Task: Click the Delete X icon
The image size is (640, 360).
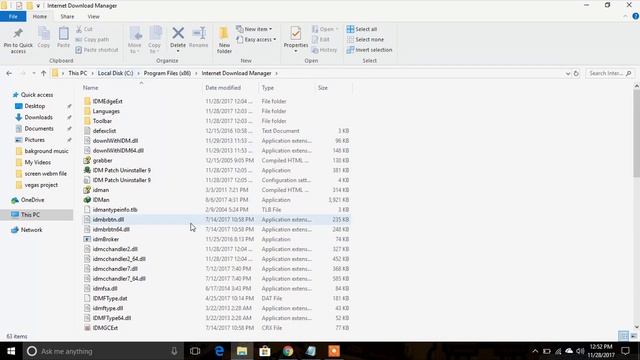Action: tap(178, 33)
